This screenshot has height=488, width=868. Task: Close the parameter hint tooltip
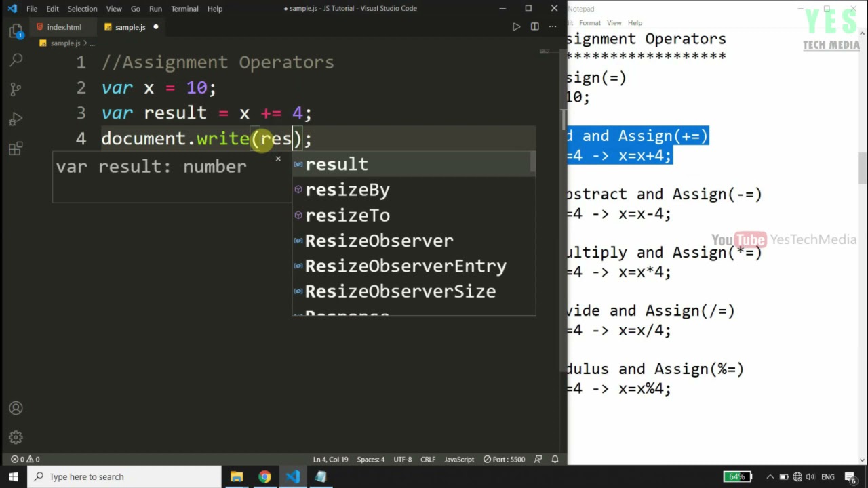(x=278, y=159)
